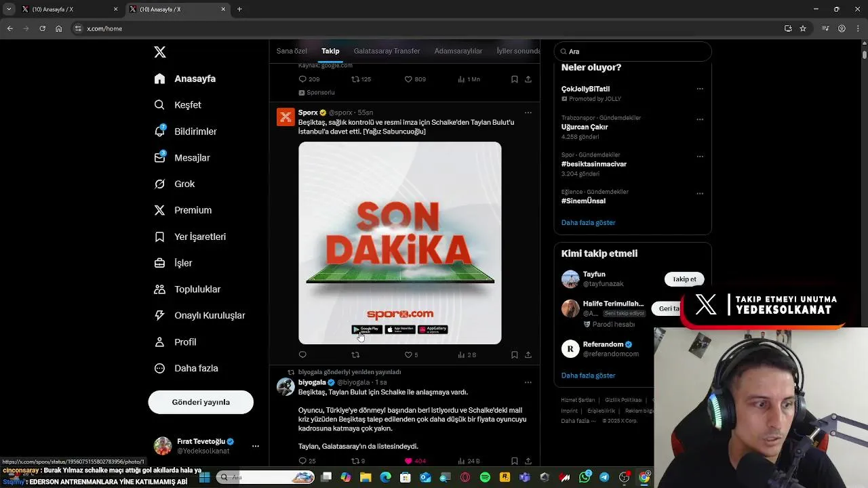
Task: Follow Tayfun with Takip et
Action: [x=684, y=279]
